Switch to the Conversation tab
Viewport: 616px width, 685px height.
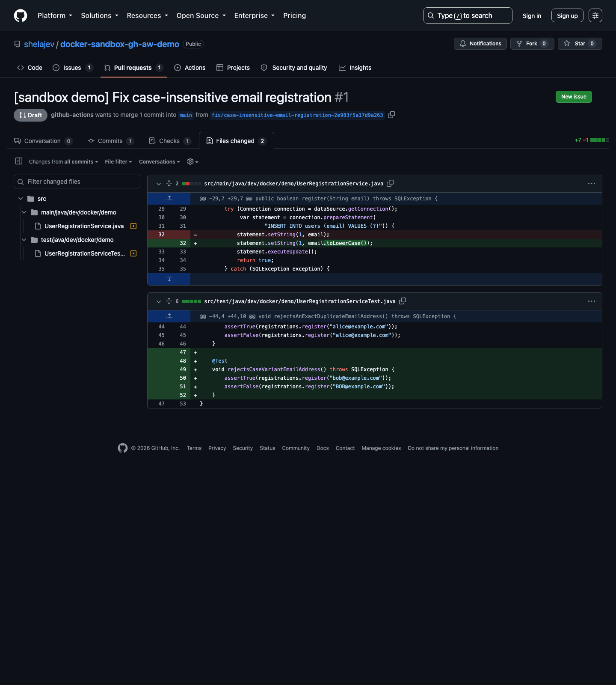tap(43, 141)
